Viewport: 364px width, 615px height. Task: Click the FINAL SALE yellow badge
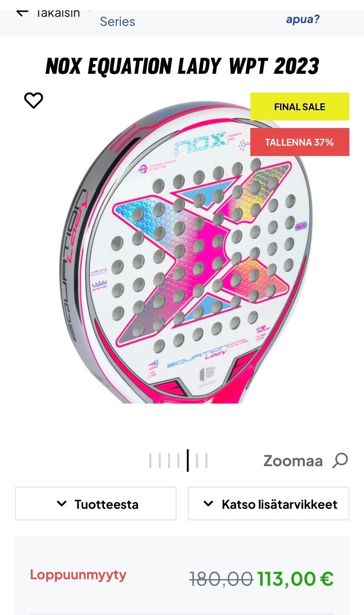click(x=300, y=107)
